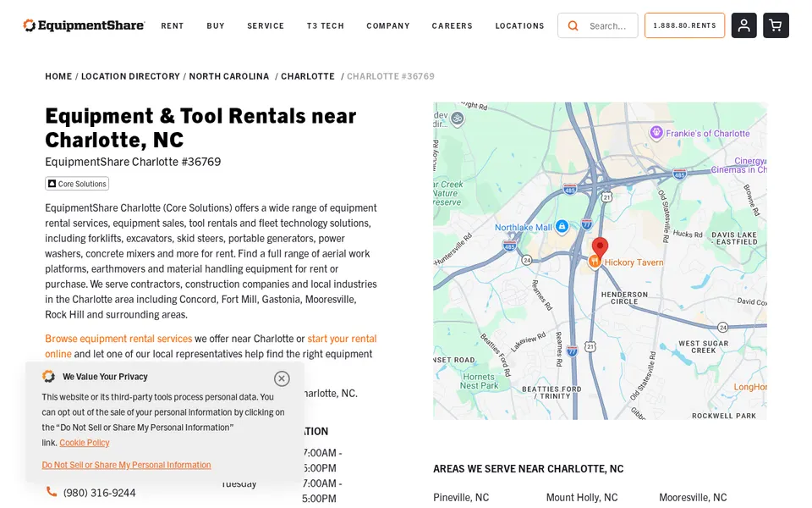This screenshot has height=508, width=812.
Task: Close the privacy notice with the X icon
Action: coord(282,378)
